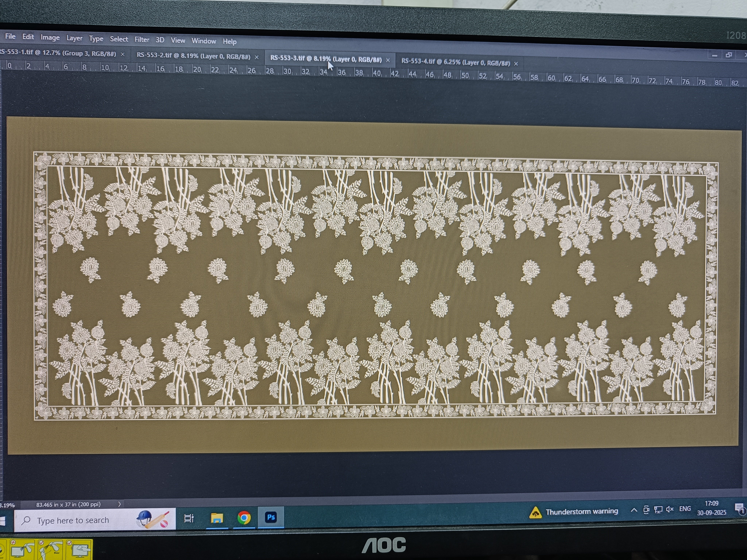
Task: Close the RS-553-3.tif tab
Action: pos(388,60)
